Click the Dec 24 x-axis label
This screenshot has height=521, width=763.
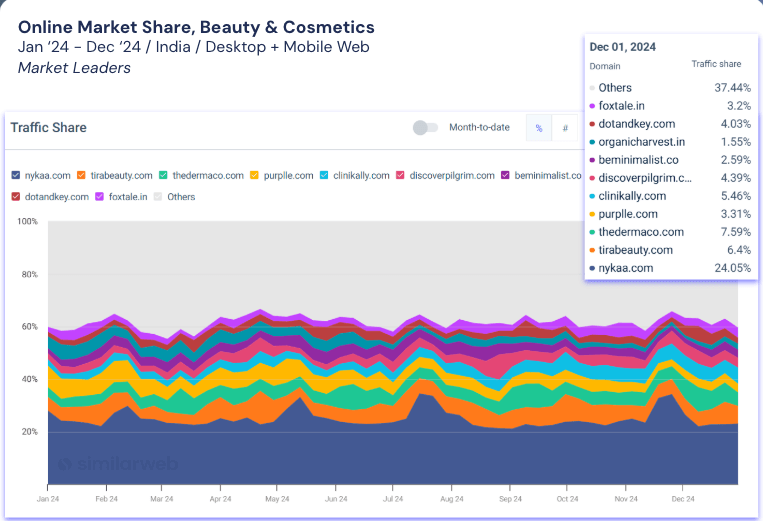point(683,499)
